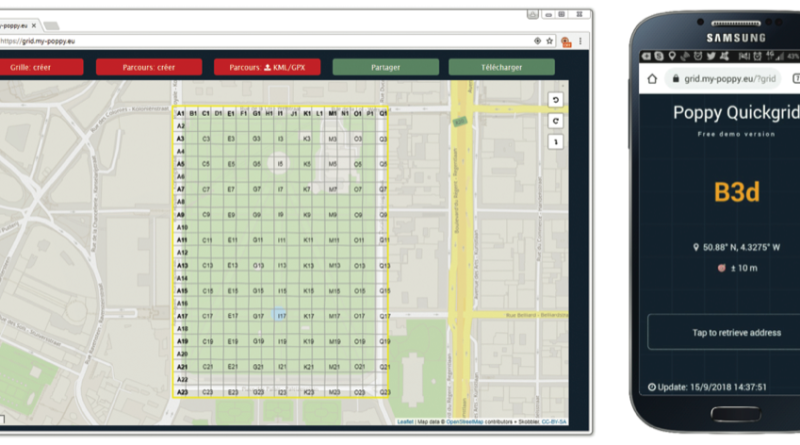Tap the location pin in phone status bar
Image resolution: width=800 pixels, height=445 pixels.
click(x=672, y=56)
